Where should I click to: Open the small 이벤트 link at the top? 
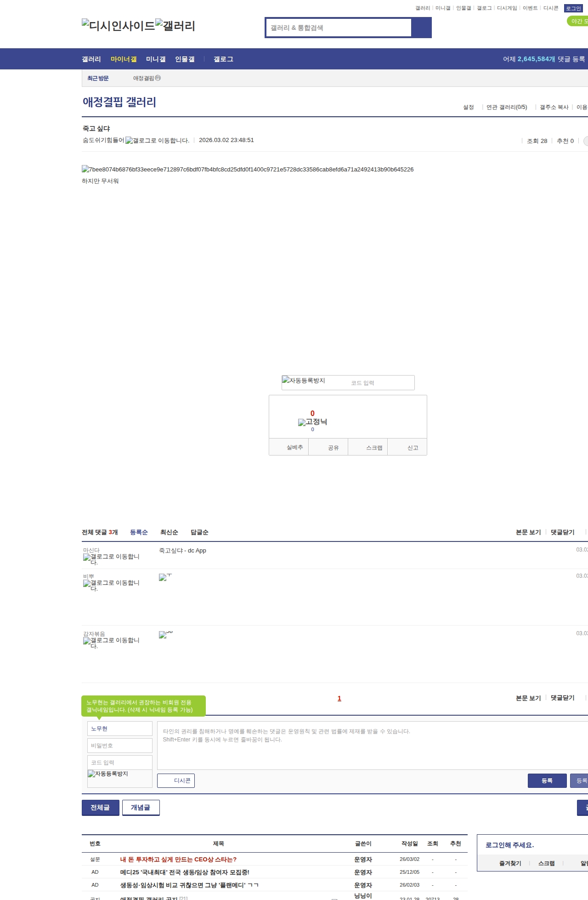(x=530, y=8)
